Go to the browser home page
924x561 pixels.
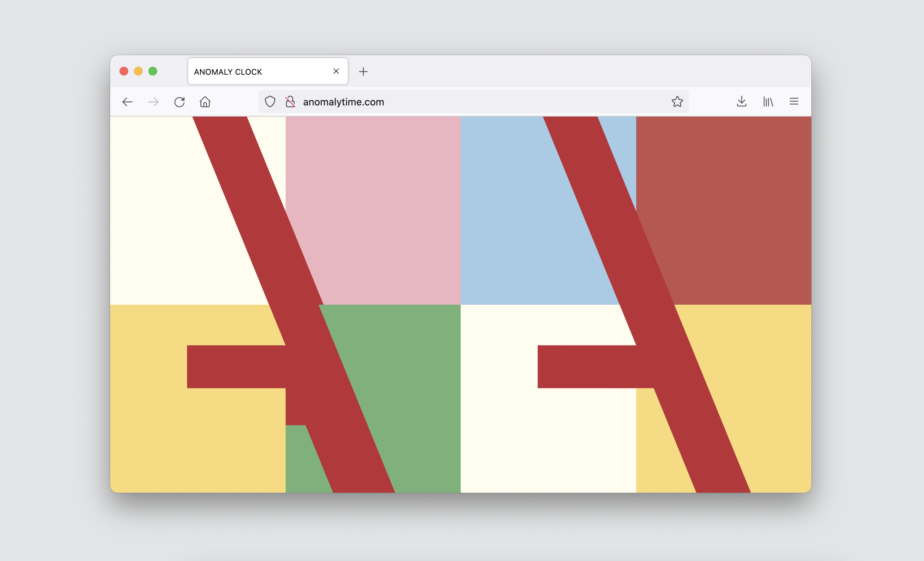point(205,102)
